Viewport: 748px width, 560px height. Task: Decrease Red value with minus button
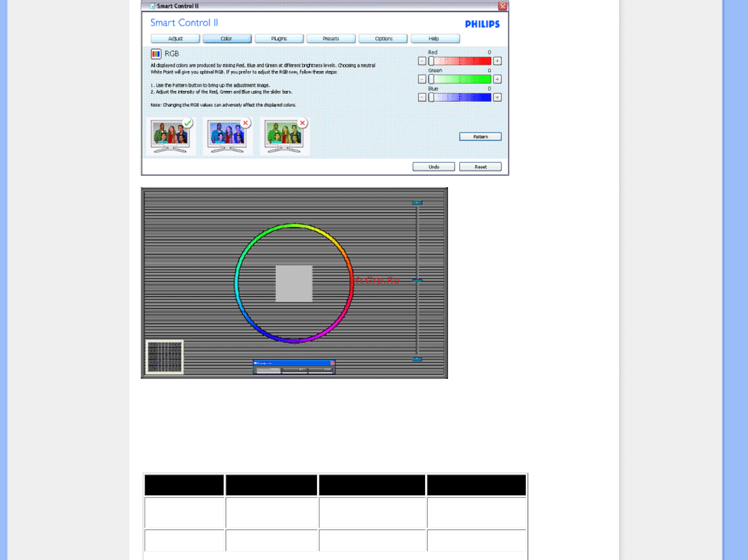[422, 61]
